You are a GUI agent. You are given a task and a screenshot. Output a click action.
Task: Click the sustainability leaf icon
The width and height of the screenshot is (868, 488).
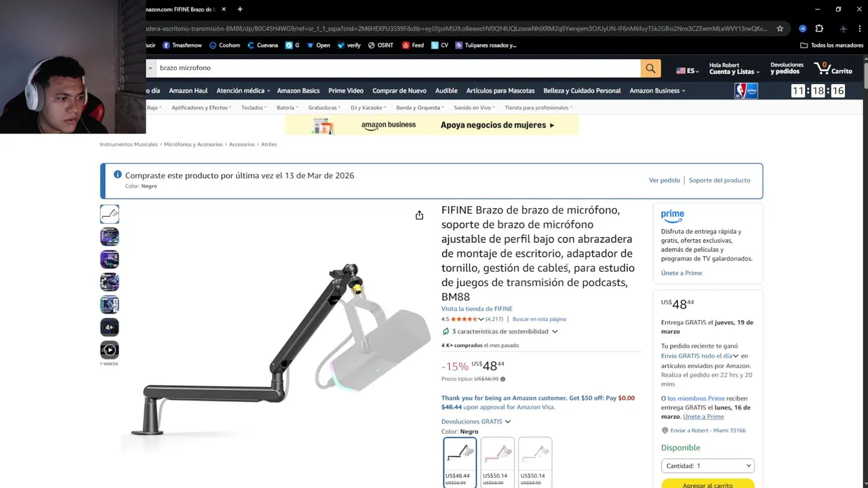[x=446, y=331]
